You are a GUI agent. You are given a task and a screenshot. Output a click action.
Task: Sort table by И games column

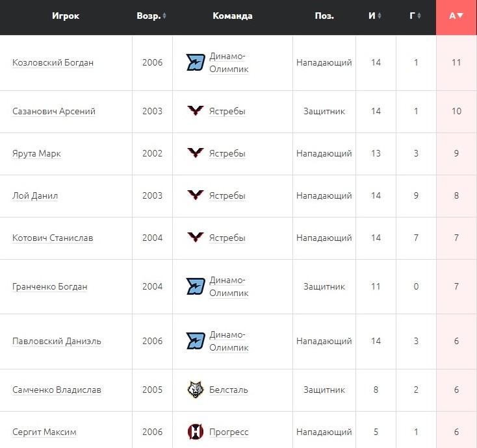[375, 16]
